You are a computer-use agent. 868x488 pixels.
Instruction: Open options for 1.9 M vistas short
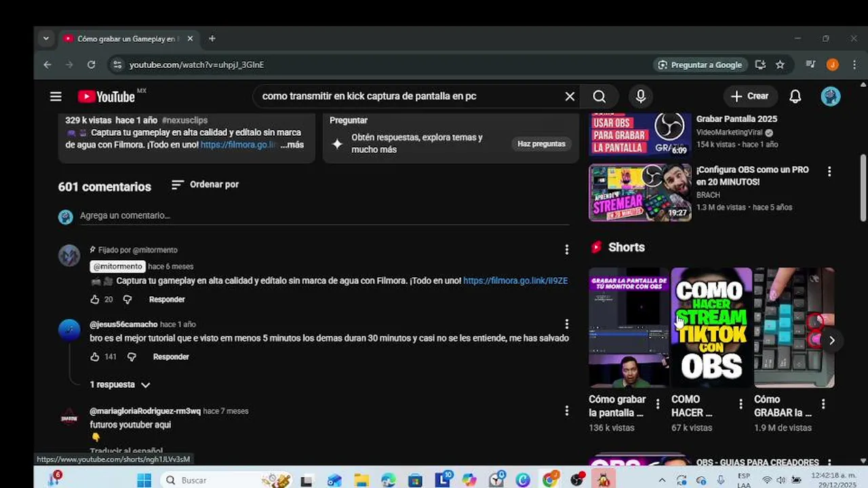point(823,404)
